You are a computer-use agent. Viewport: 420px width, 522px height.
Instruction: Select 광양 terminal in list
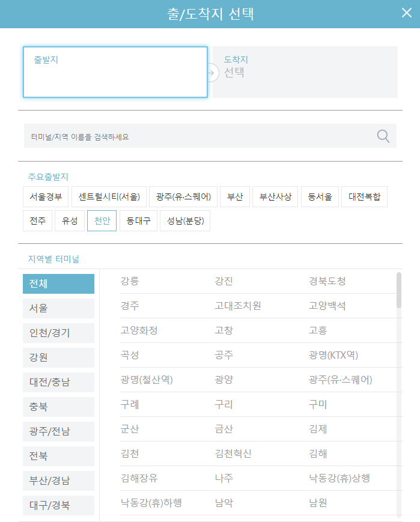[x=224, y=380]
